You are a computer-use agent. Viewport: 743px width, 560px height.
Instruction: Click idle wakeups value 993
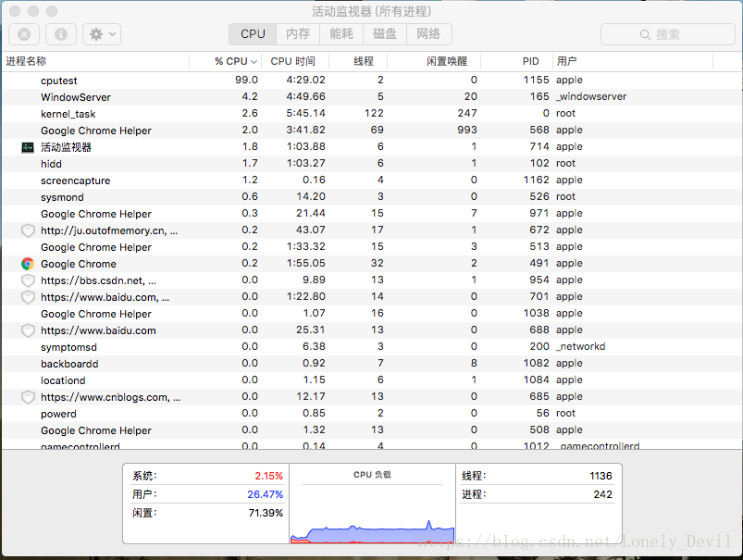coord(467,130)
